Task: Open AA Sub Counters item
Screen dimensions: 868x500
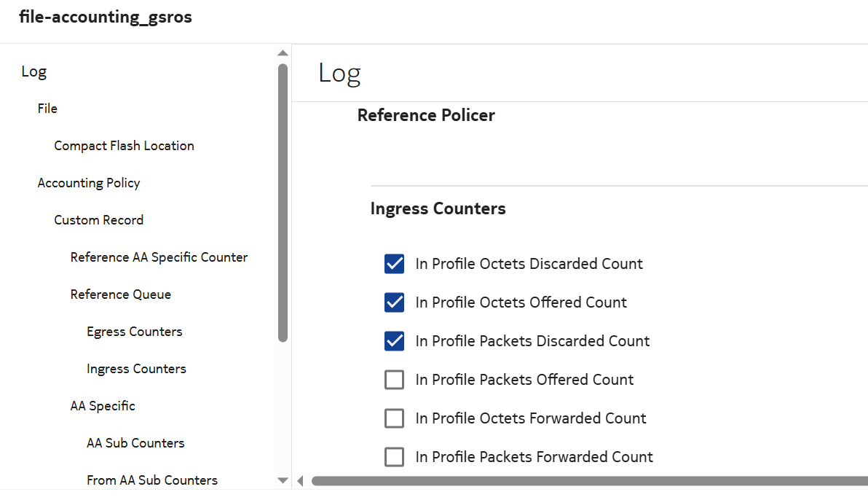Action: [x=135, y=443]
